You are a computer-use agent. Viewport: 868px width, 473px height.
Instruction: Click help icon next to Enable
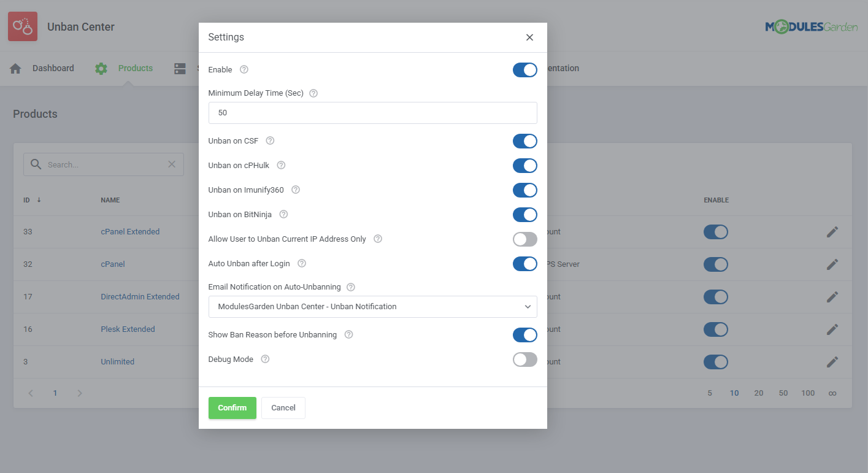click(x=244, y=70)
